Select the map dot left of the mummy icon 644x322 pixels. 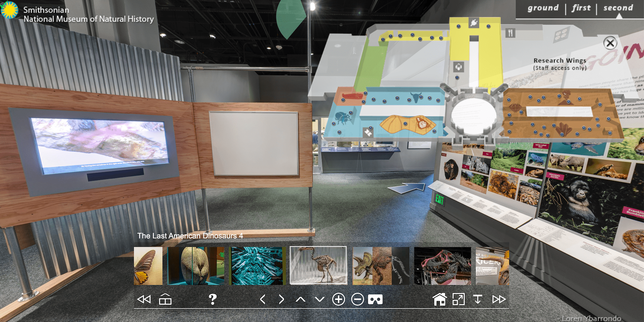click(405, 123)
